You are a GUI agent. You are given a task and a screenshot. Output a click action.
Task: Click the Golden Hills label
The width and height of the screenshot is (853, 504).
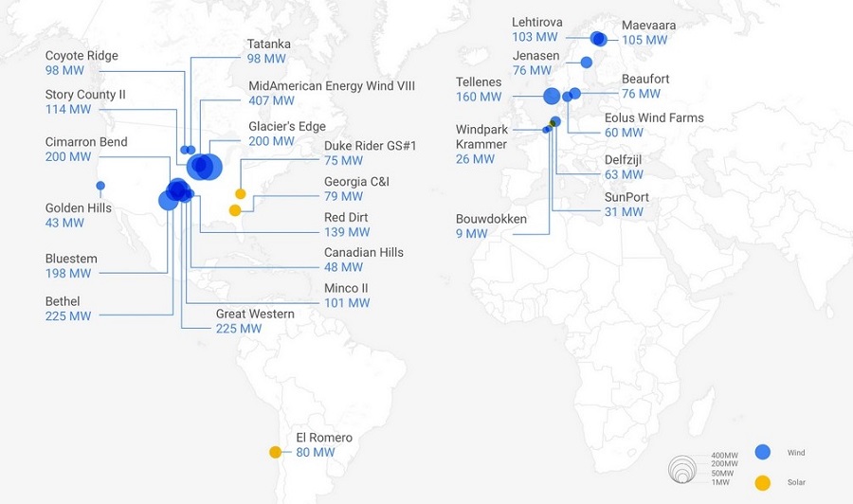pos(79,208)
